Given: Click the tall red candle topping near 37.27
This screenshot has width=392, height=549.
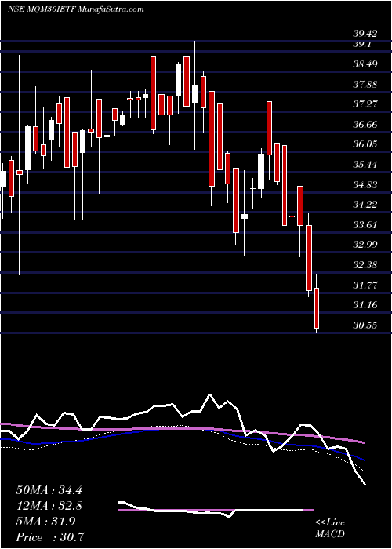Looking at the screenshot, I should 269,128.
